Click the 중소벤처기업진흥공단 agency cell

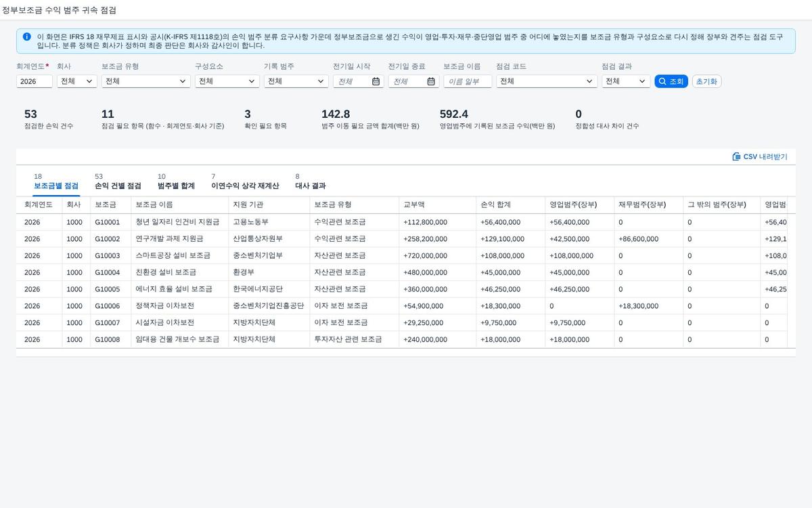pos(269,306)
